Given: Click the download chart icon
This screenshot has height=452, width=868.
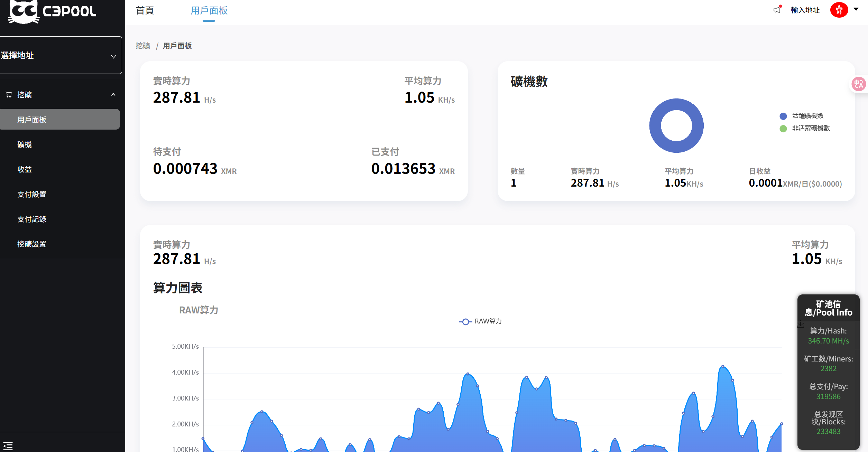Looking at the screenshot, I should pos(801,324).
